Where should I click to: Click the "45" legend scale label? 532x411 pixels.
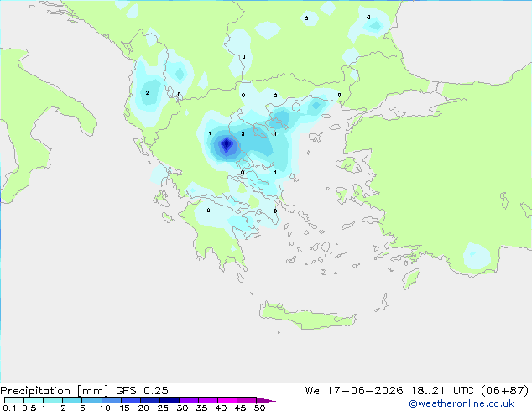240,408
